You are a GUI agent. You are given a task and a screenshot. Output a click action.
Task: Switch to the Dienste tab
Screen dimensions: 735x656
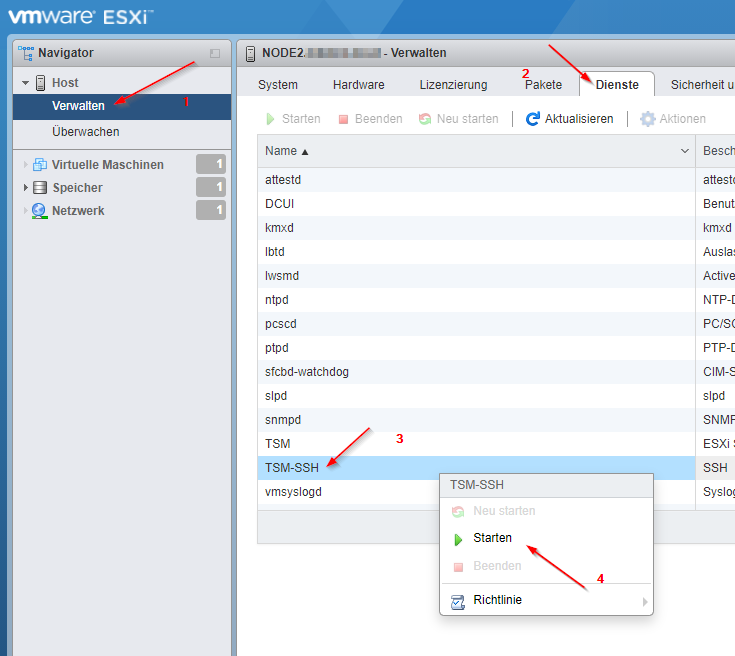click(617, 84)
